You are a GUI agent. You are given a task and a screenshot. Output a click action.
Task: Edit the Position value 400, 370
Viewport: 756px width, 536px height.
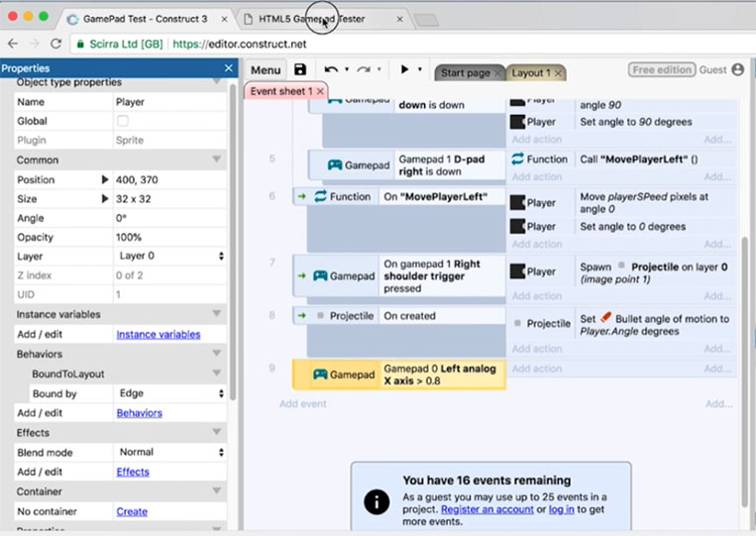[x=169, y=179]
